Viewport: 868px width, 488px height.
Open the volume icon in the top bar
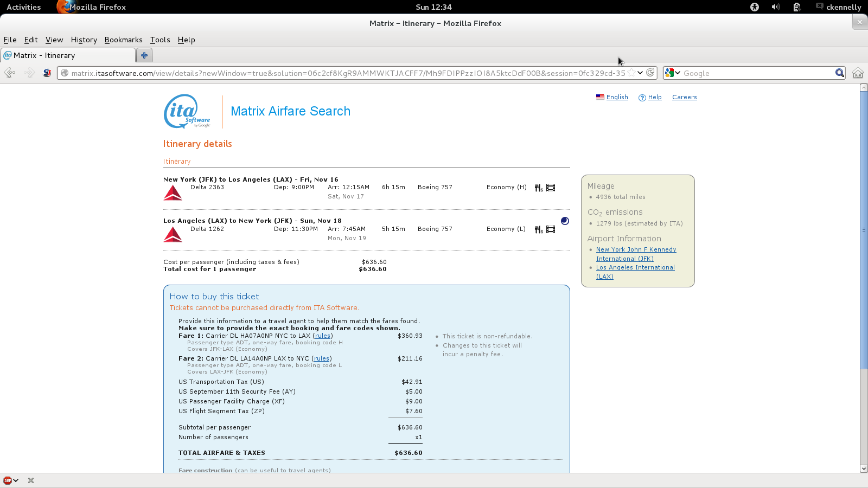[776, 7]
